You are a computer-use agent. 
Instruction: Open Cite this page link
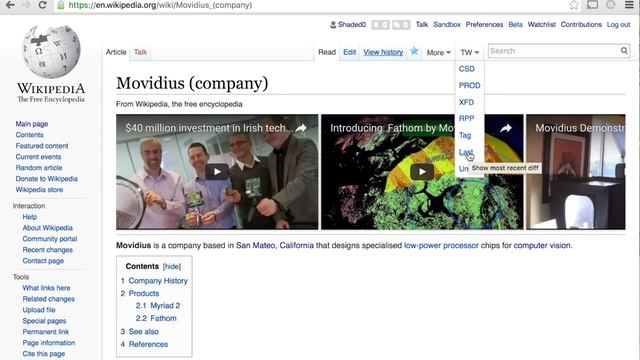44,354
